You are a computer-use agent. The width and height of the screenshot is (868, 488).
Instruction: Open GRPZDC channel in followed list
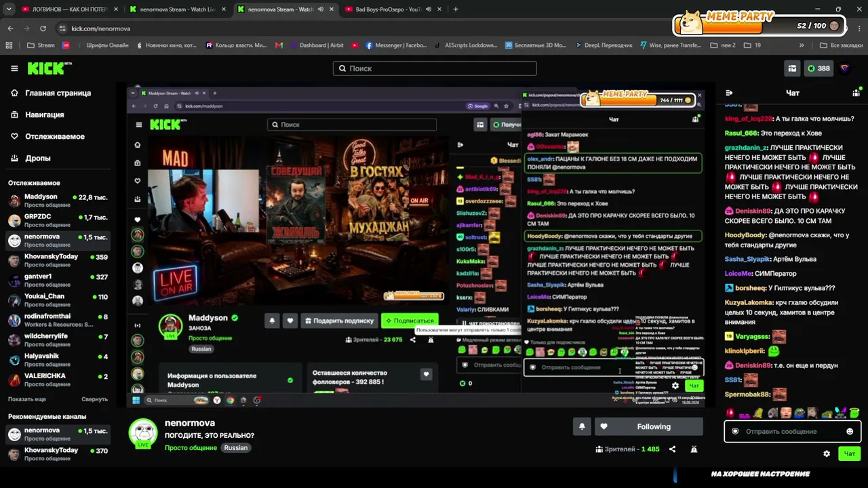58,220
